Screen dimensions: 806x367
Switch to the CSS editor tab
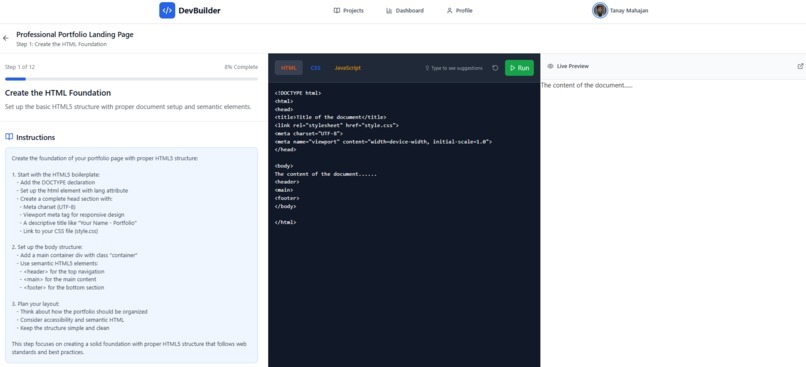(x=316, y=68)
